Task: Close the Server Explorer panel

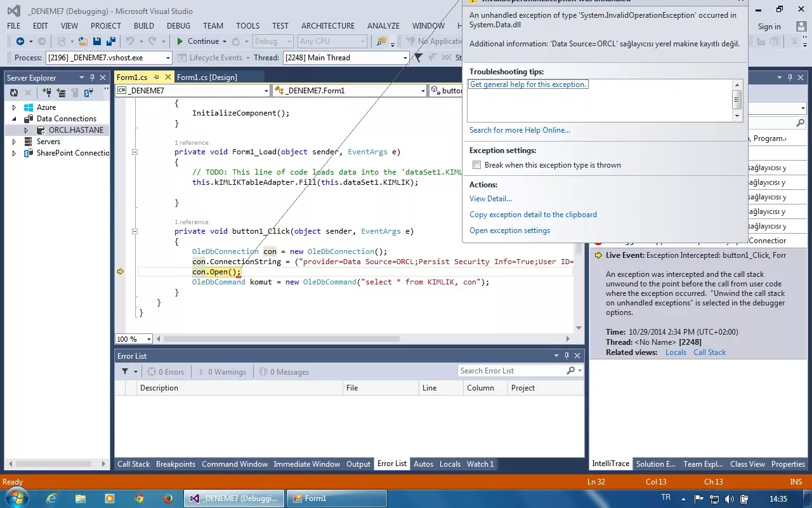Action: 103,77
